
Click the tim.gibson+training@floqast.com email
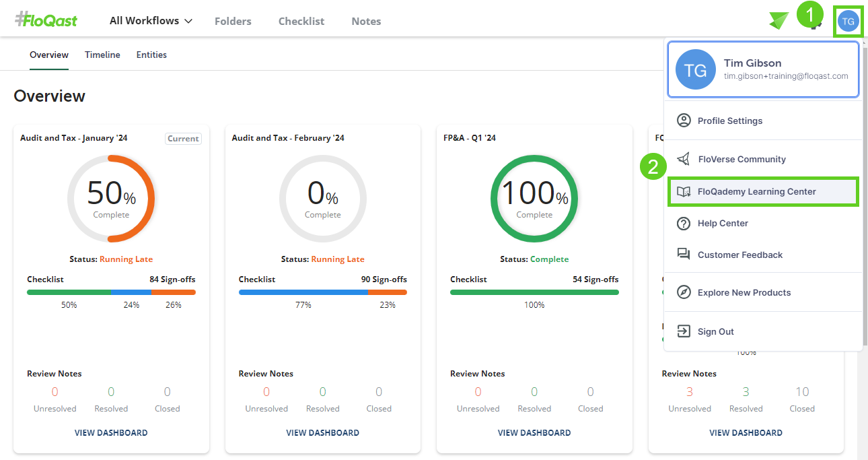[x=786, y=76]
